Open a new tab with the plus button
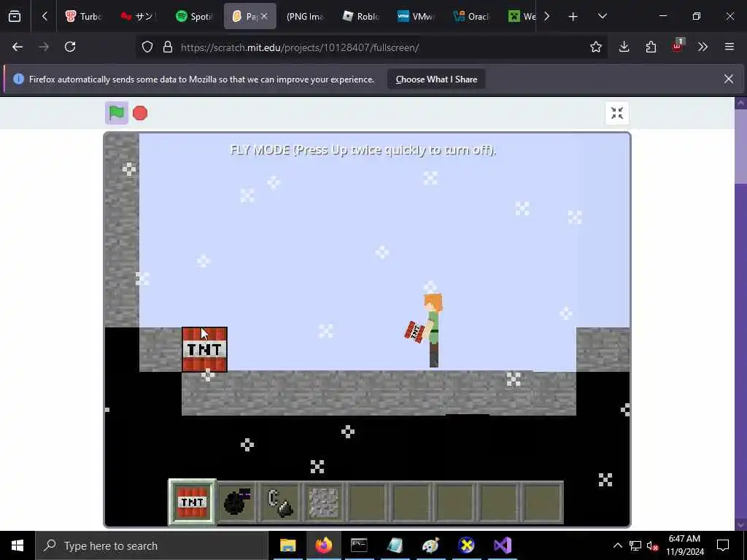747x560 pixels. [x=573, y=16]
